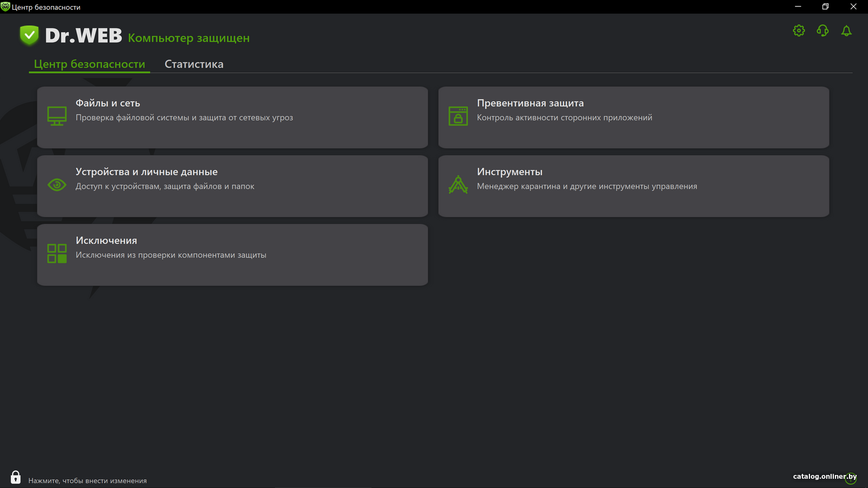Image resolution: width=868 pixels, height=488 pixels.
Task: Switch to the Статистика tab
Action: pos(194,64)
